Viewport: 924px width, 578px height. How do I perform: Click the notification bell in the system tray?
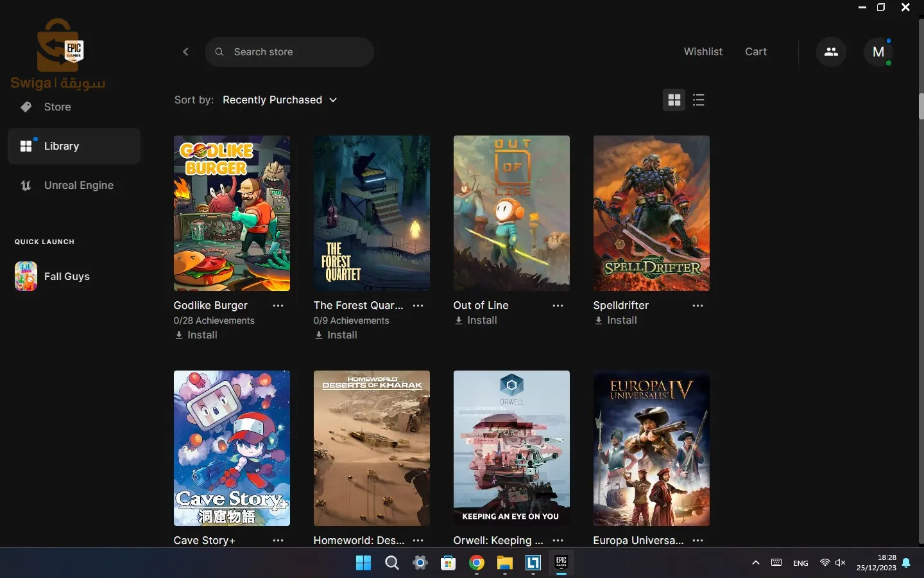point(907,563)
